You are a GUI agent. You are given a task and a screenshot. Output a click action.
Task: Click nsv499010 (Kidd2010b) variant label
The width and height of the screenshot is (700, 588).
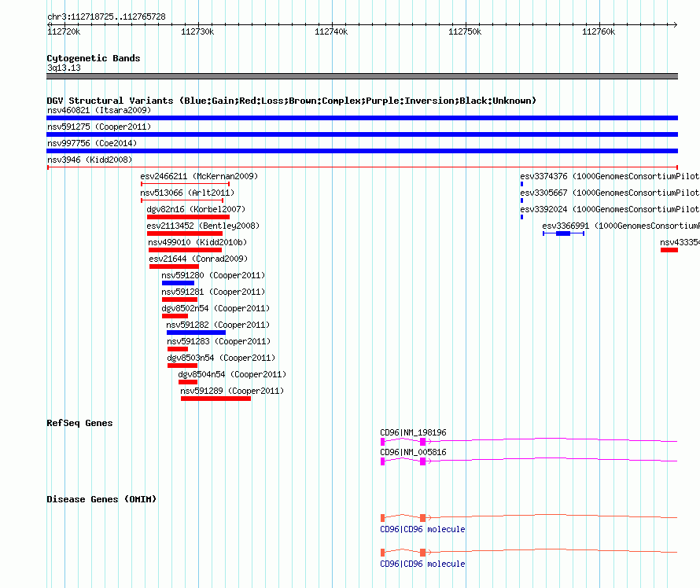click(197, 242)
